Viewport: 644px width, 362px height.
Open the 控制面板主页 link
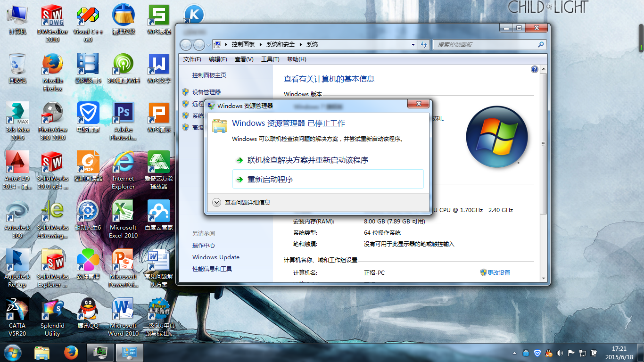click(x=209, y=75)
